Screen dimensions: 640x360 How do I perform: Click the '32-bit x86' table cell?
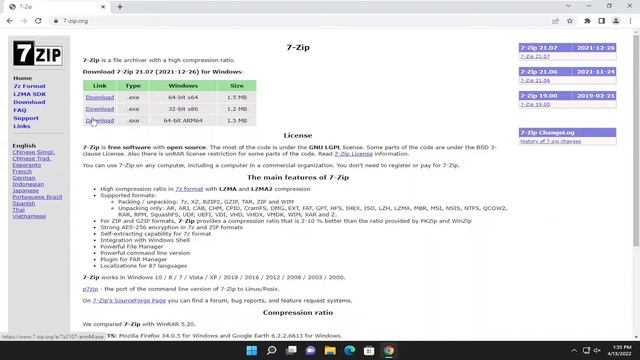click(183, 109)
